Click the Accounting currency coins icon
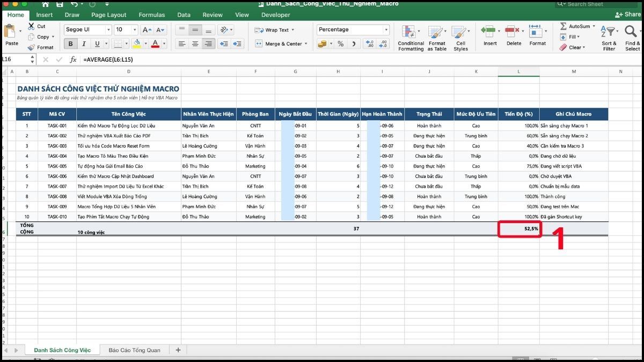 [321, 44]
